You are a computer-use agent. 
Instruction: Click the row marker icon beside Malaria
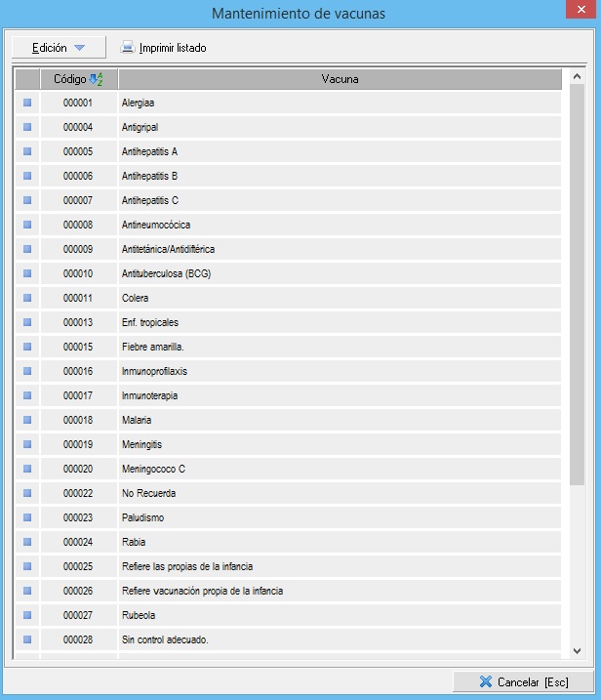pyautogui.click(x=27, y=420)
